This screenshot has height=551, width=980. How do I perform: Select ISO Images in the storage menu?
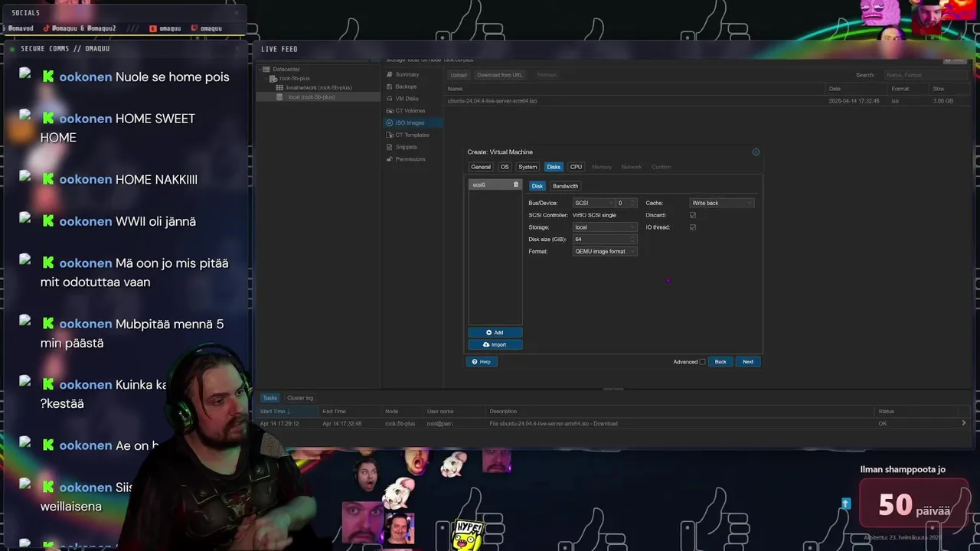(413, 122)
